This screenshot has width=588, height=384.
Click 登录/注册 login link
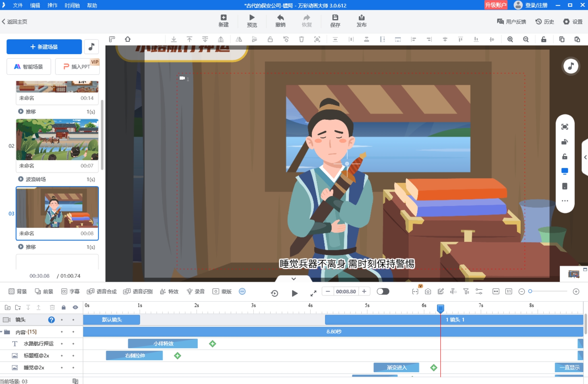tap(536, 5)
